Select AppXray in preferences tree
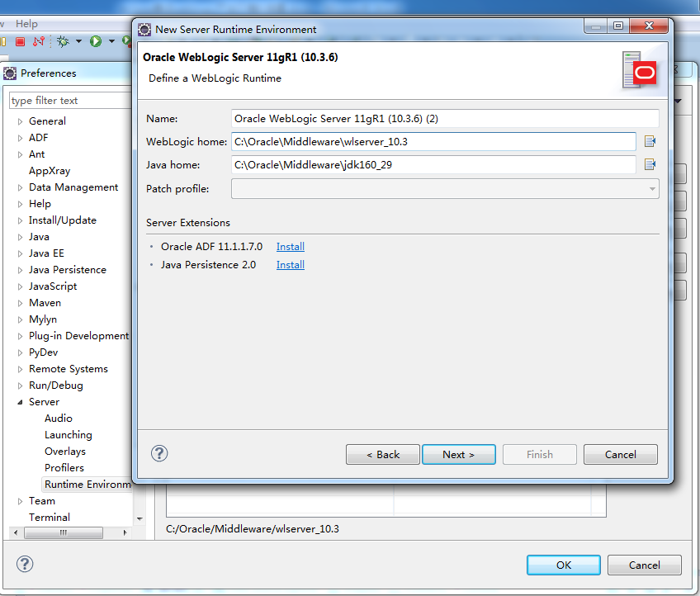The image size is (700, 596). click(x=50, y=171)
